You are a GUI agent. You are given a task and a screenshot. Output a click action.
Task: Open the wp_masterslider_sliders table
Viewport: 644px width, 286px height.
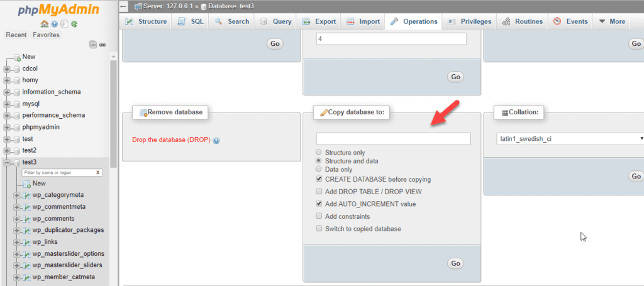(x=67, y=265)
